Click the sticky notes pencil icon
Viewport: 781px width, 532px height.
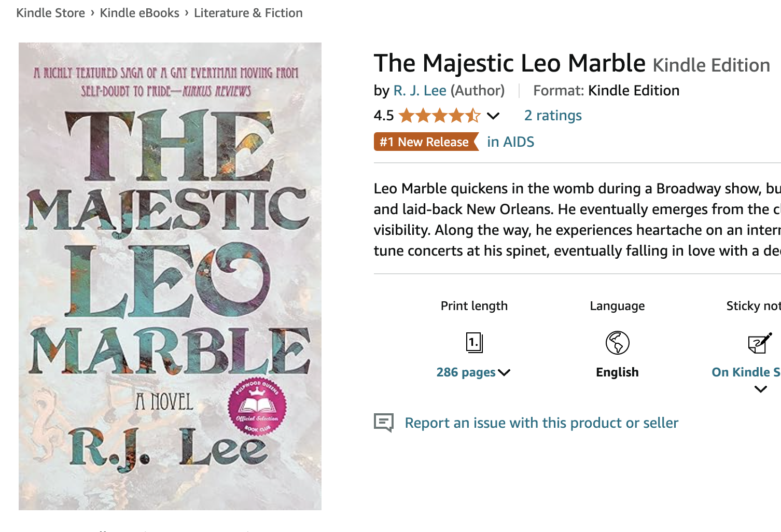tap(760, 343)
